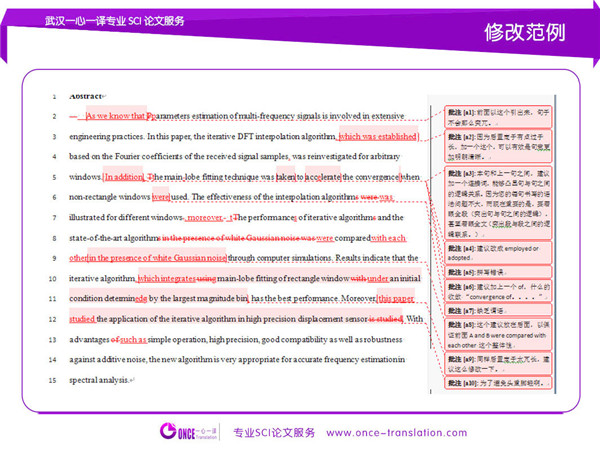Viewport: 600px width, 450px height.
Task: Click inserted text 'with each' on line 8
Action: click(388, 238)
